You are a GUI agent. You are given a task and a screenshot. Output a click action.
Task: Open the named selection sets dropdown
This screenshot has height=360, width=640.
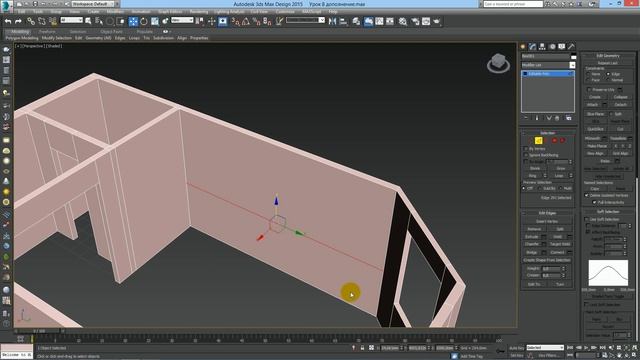point(305,20)
